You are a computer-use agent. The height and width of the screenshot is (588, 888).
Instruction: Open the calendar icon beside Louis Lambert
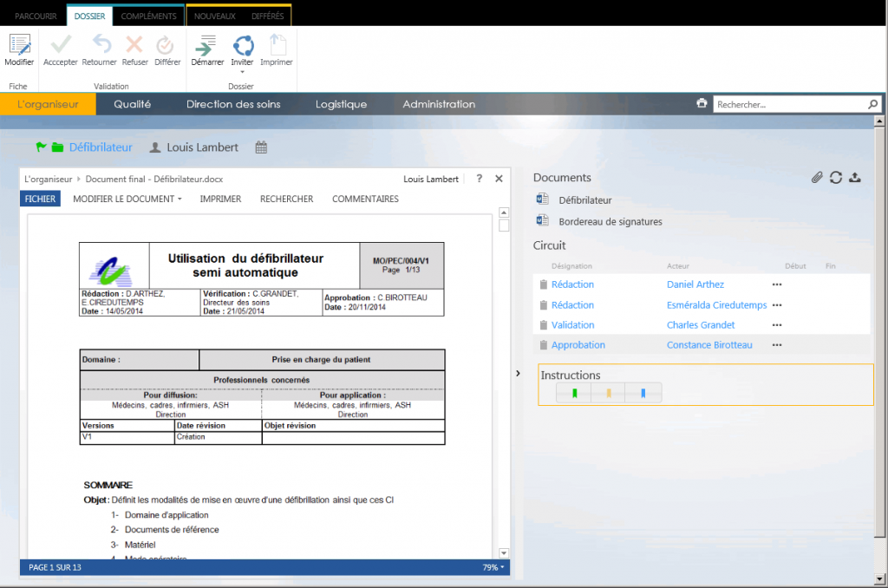[x=261, y=148]
